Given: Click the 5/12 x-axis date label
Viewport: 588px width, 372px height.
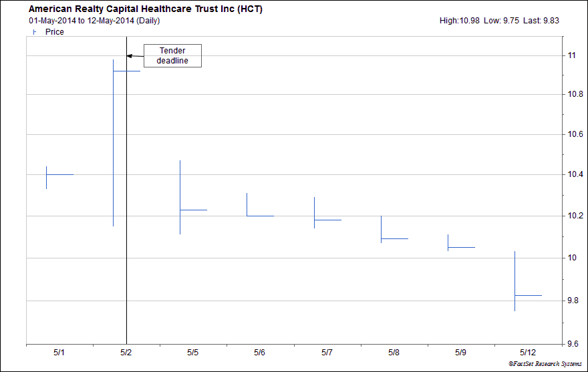Looking at the screenshot, I should 528,353.
